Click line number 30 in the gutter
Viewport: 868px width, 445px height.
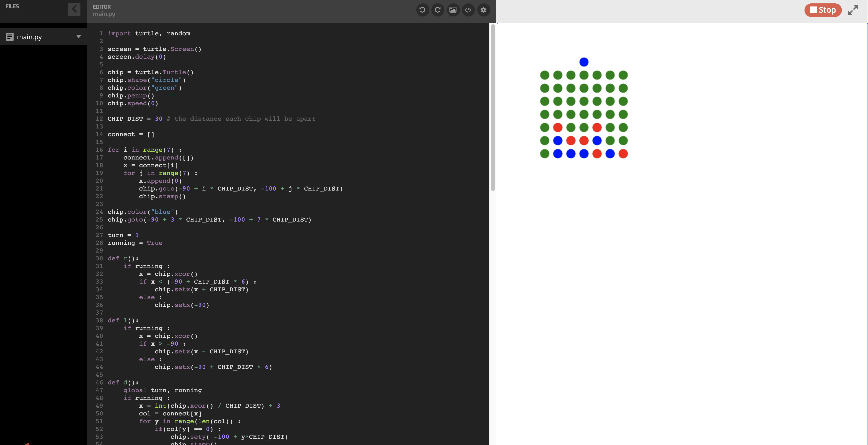[x=99, y=258]
